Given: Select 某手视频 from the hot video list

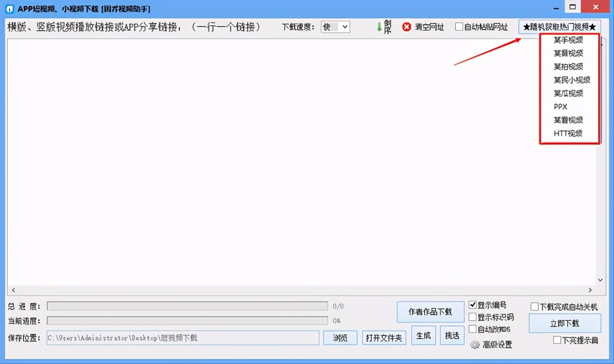Looking at the screenshot, I should [568, 40].
